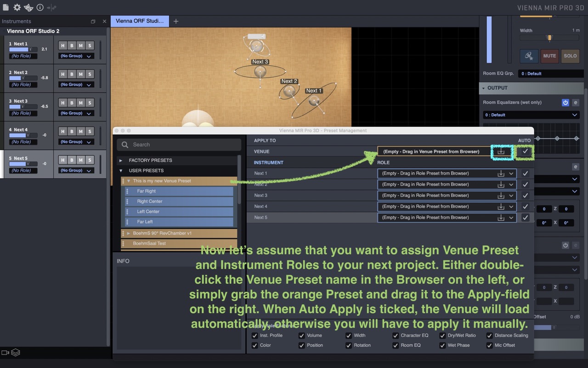Collapse This is my new Venue Preset
Viewport: 588px width, 368px height.
click(129, 181)
